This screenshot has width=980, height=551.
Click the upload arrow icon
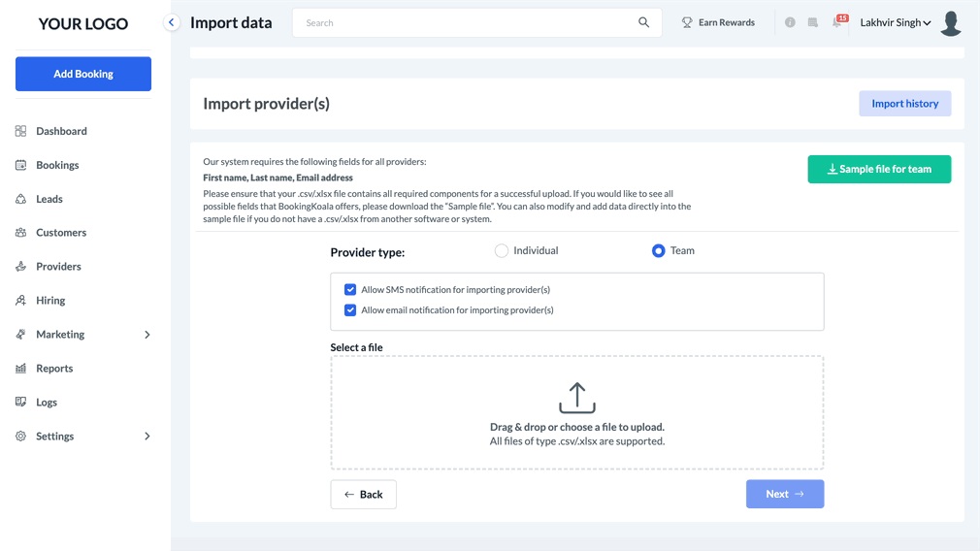pyautogui.click(x=577, y=398)
